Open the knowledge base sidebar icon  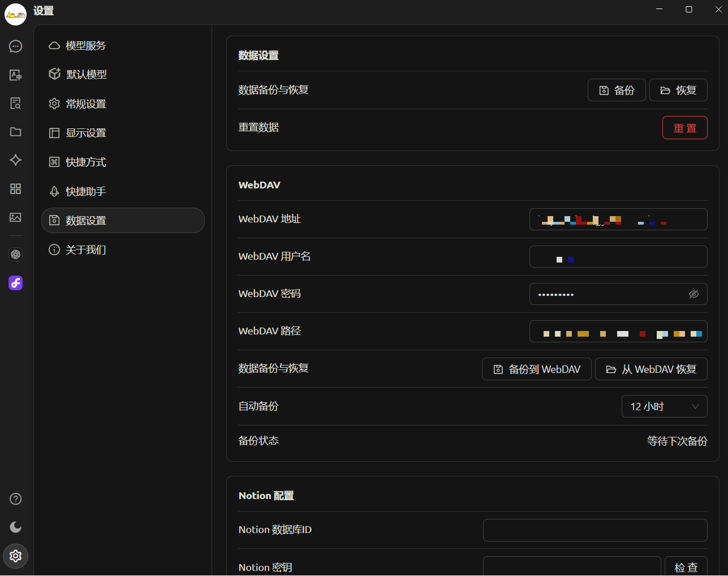point(16,103)
